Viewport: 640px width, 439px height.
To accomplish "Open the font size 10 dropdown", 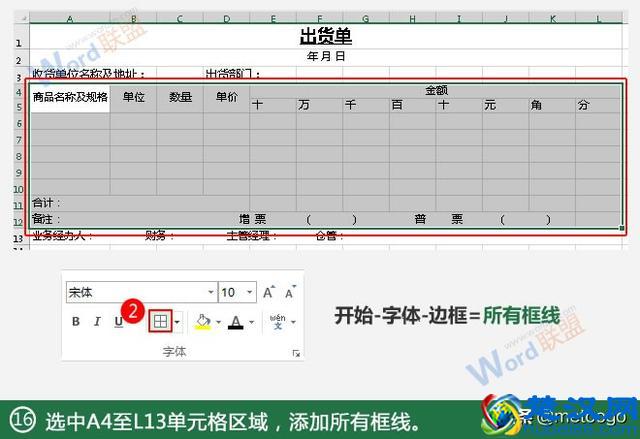I will pyautogui.click(x=249, y=292).
